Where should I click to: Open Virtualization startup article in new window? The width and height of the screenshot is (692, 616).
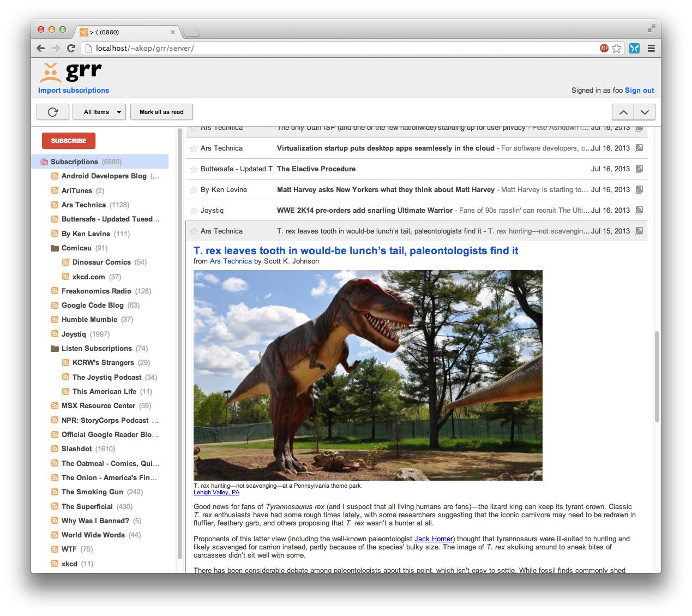click(x=639, y=148)
